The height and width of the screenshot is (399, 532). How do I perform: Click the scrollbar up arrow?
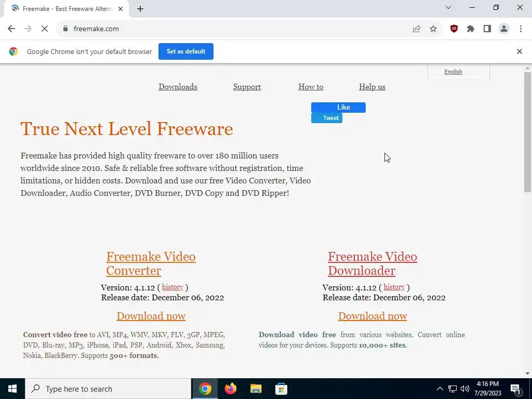(x=527, y=68)
